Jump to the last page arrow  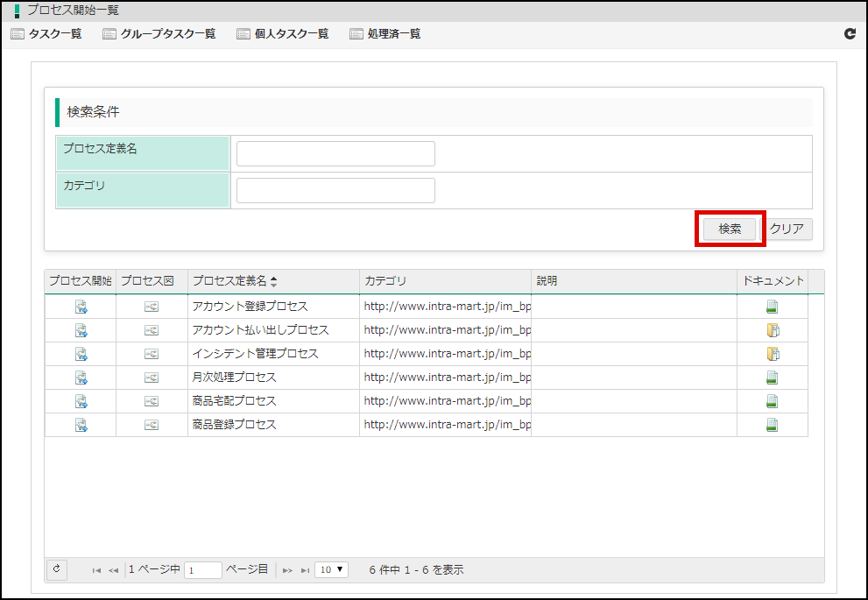[305, 570]
